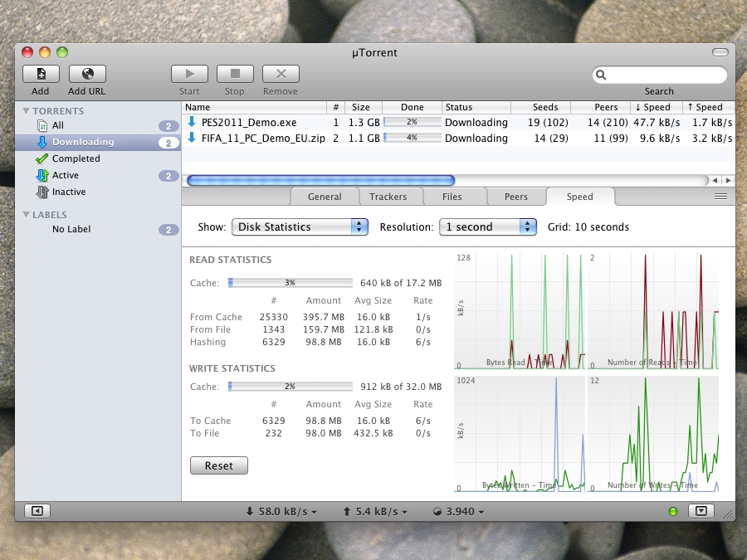747x560 pixels.
Task: Open the upload speed limit menu
Action: click(x=375, y=511)
